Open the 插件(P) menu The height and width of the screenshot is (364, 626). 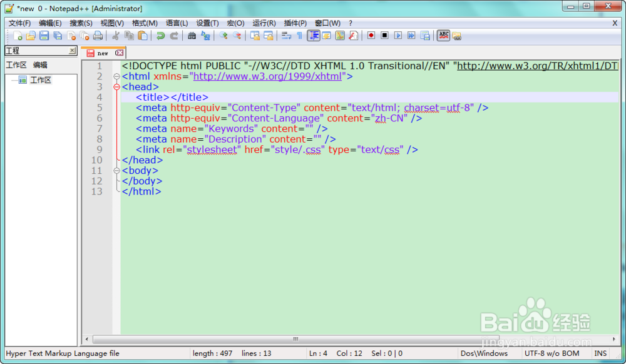[x=295, y=23]
